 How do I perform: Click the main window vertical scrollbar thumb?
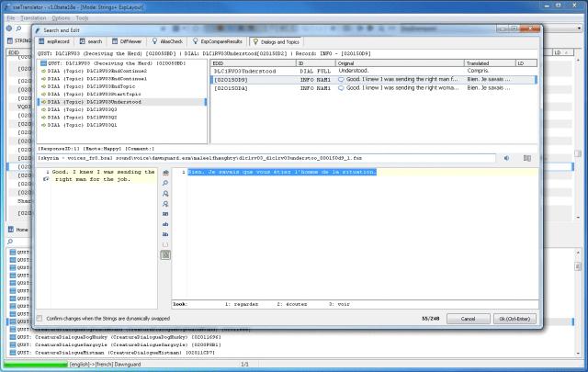(x=578, y=153)
